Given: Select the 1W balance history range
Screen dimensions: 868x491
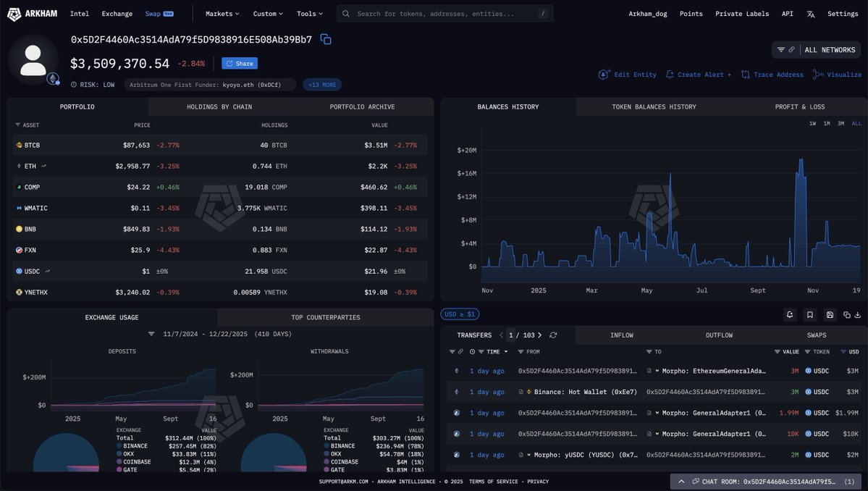Looking at the screenshot, I should pyautogui.click(x=813, y=124).
